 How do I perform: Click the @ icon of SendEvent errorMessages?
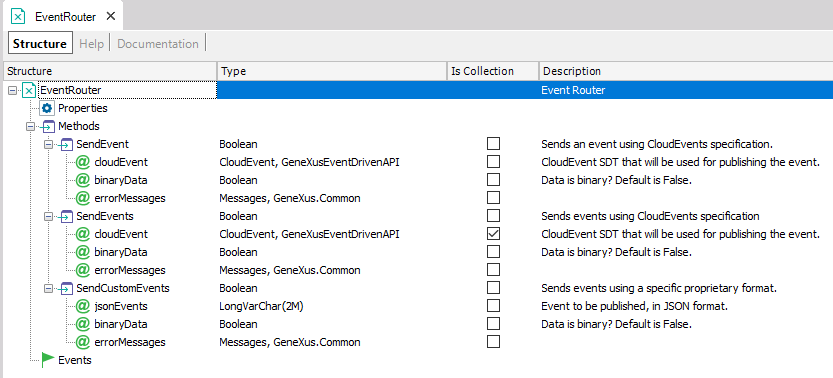coord(82,198)
